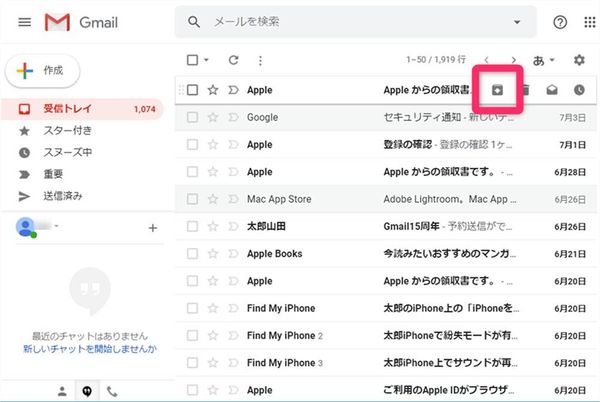Mark the Apple Books email as important
This screenshot has width=600, height=402.
coord(233,253)
